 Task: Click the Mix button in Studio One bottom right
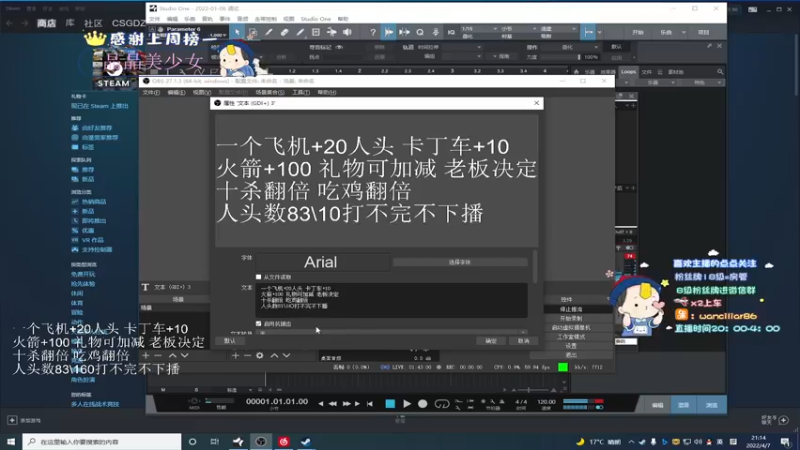pos(684,405)
